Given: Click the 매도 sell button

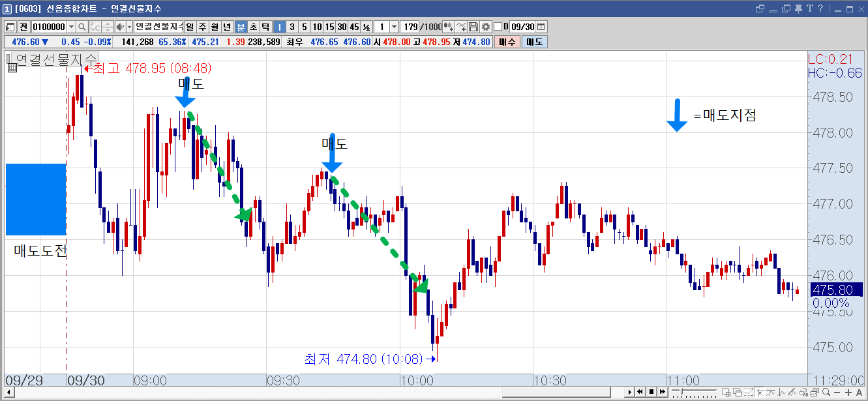Looking at the screenshot, I should coord(535,42).
